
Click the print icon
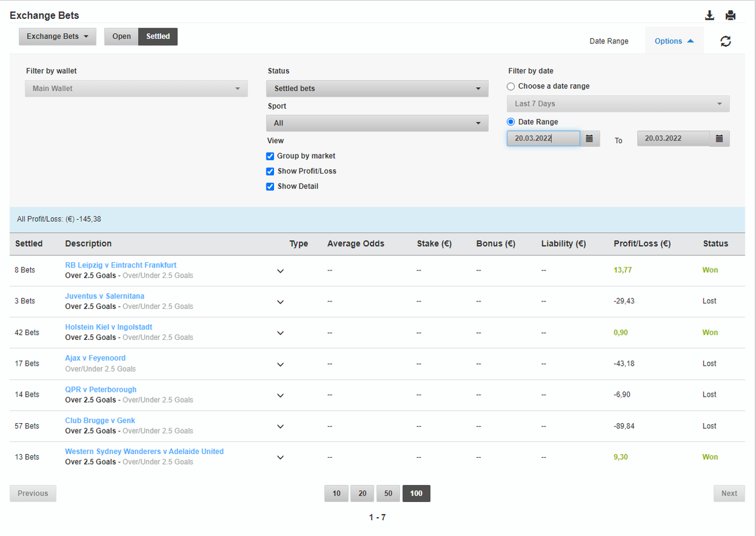pos(730,15)
